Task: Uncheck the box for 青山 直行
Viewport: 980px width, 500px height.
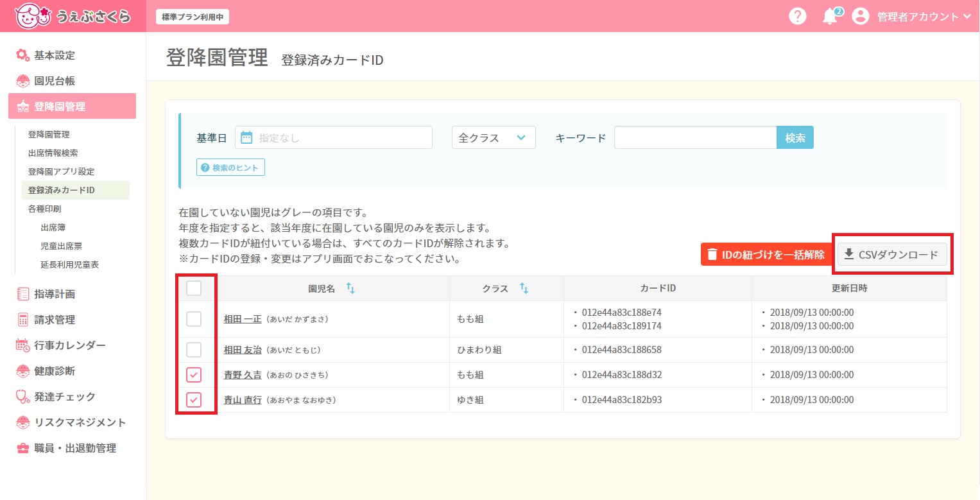Action: coord(194,400)
